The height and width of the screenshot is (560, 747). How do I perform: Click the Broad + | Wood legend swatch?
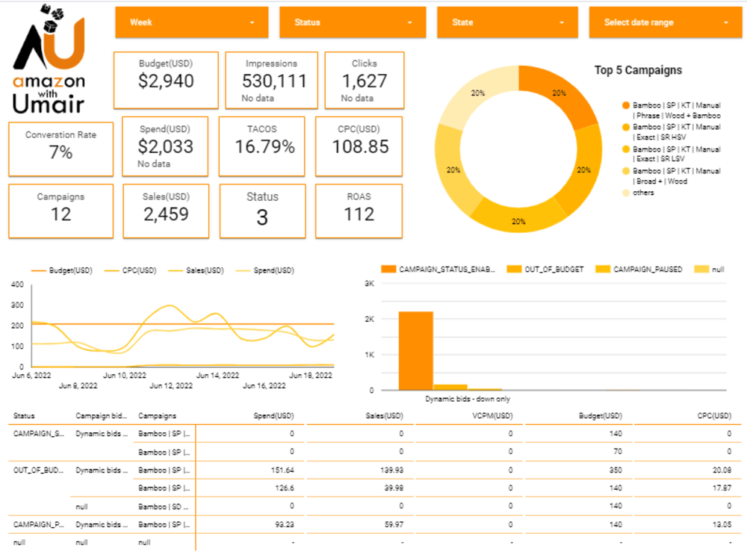click(625, 171)
